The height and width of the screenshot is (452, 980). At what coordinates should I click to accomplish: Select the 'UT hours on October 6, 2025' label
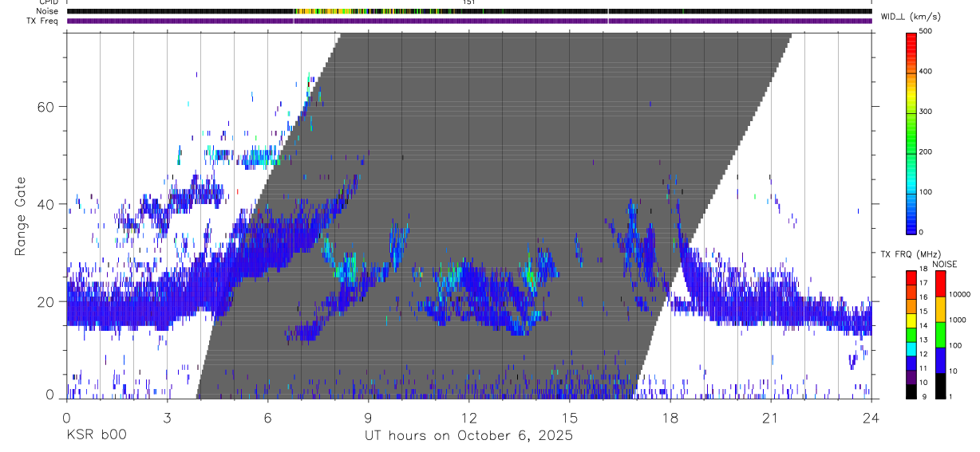[468, 436]
